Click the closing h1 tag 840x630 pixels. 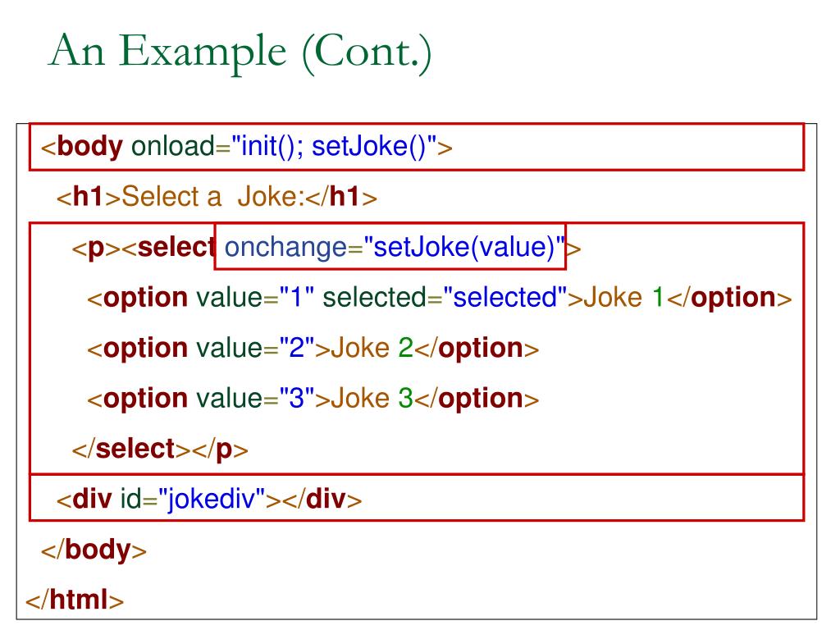(x=342, y=197)
